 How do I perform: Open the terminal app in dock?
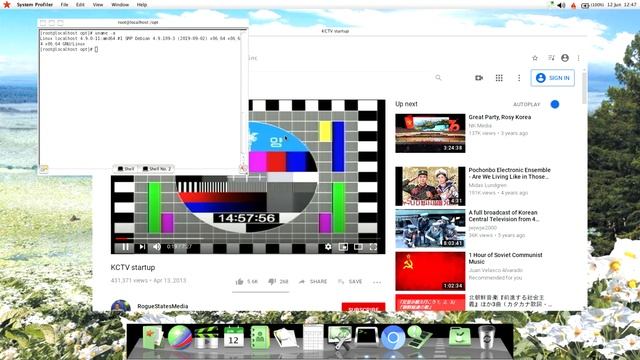[x=366, y=337]
